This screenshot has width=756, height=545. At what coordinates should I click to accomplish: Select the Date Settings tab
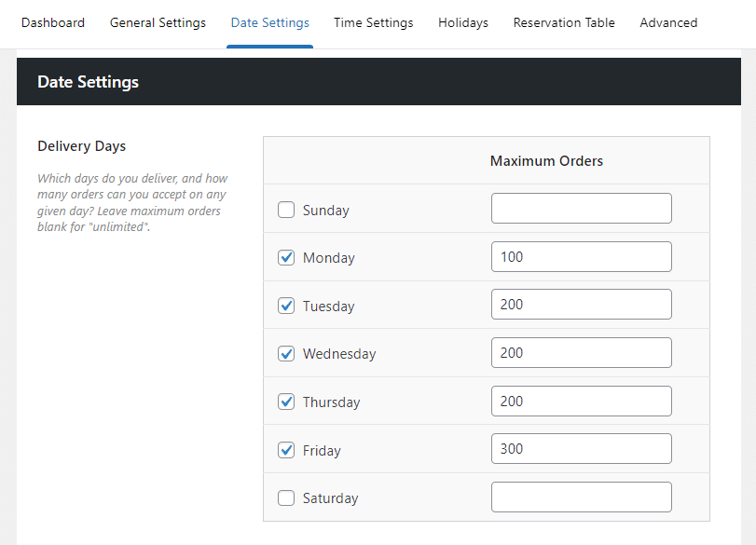tap(269, 22)
